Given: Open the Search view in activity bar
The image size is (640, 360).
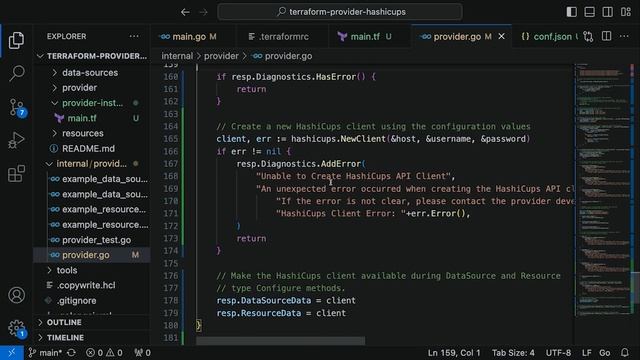Looking at the screenshot, I should click(x=16, y=73).
